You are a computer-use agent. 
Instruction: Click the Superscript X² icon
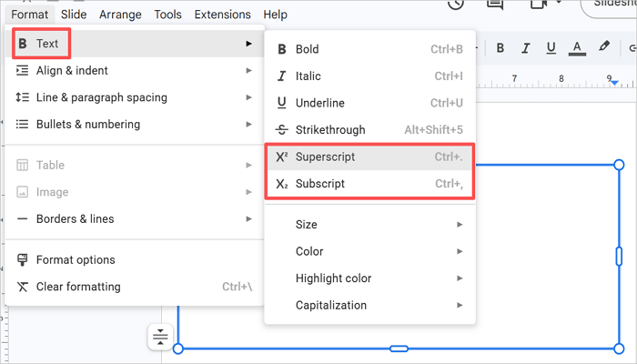[x=282, y=157]
